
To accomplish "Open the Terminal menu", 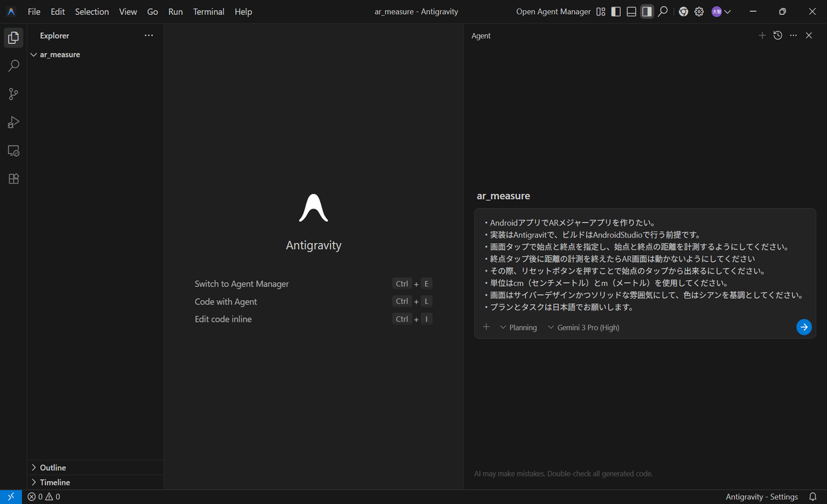I will 208,11.
